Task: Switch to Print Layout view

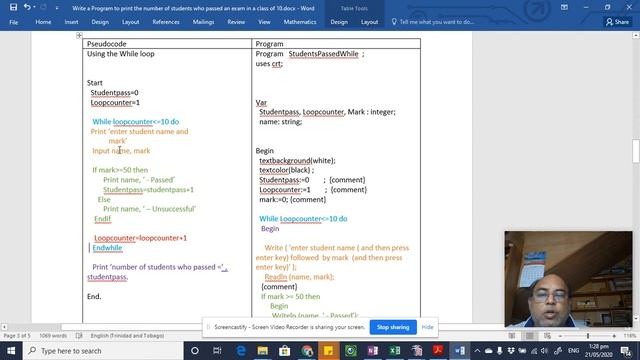Action: [529, 336]
